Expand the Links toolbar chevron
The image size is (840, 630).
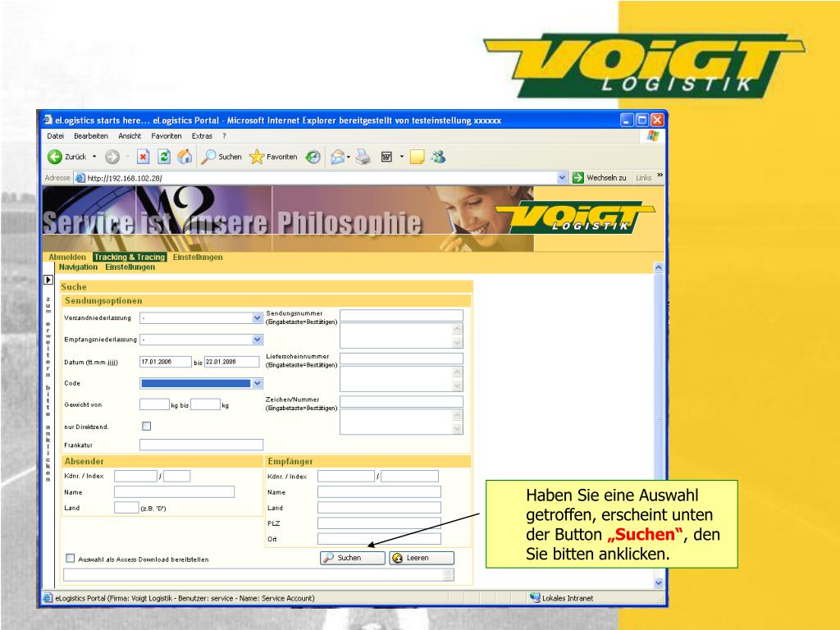tap(660, 176)
